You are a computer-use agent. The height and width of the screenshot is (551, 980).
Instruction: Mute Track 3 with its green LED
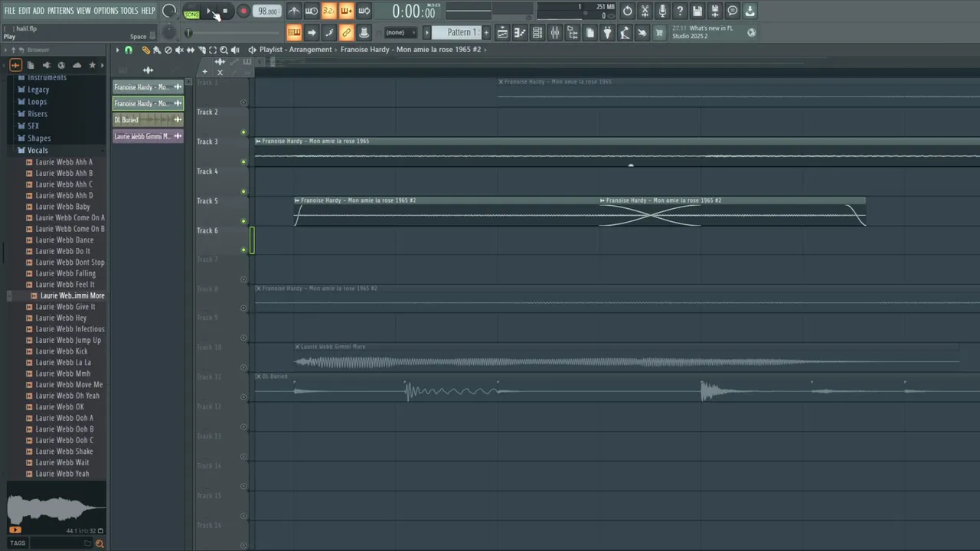243,161
